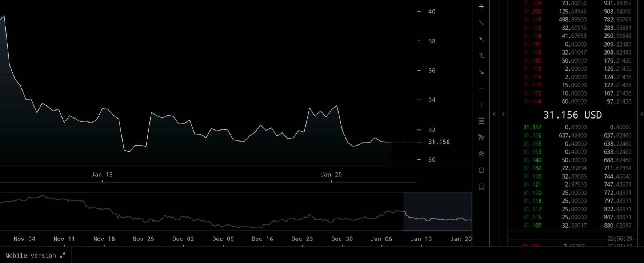Viewport: 644px width, 263px height.
Task: Select the pitchfork arcs drawing tool
Action: point(481,154)
